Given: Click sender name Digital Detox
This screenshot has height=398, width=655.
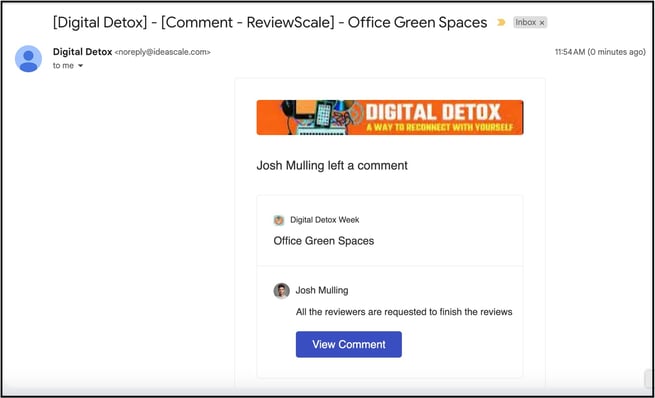Looking at the screenshot, I should click(x=82, y=52).
